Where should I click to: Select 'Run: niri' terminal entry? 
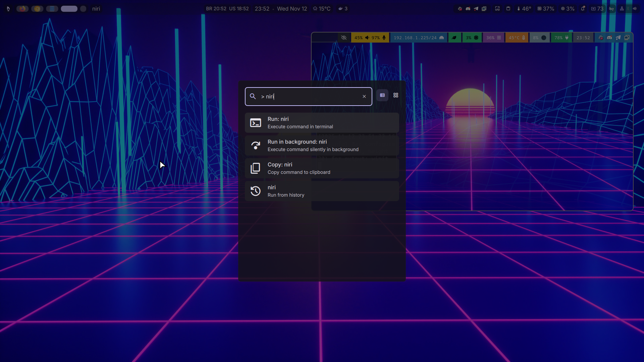coord(322,123)
